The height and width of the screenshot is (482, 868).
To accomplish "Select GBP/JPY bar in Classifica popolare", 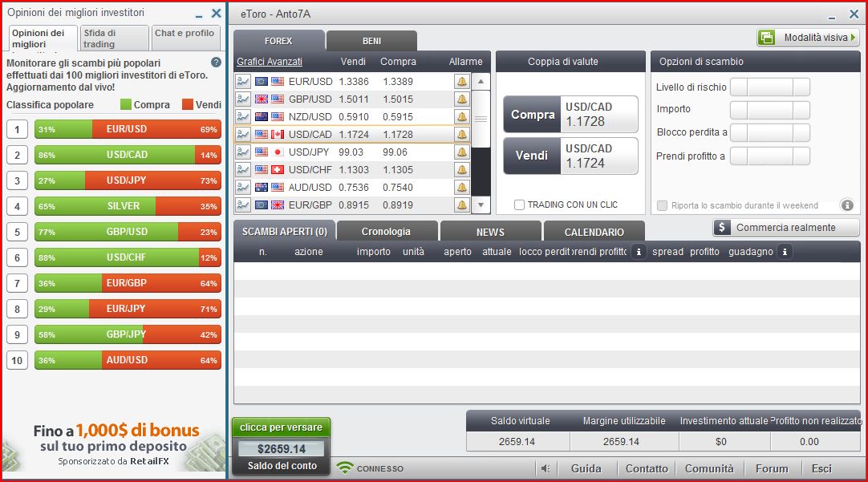I will click(128, 334).
